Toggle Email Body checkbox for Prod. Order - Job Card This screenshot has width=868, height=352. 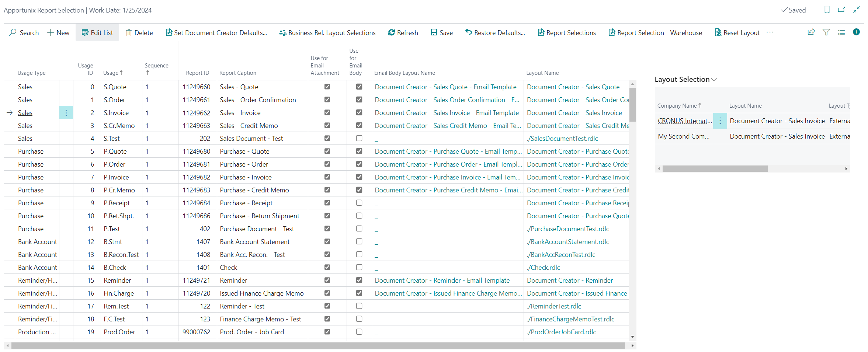pos(359,332)
